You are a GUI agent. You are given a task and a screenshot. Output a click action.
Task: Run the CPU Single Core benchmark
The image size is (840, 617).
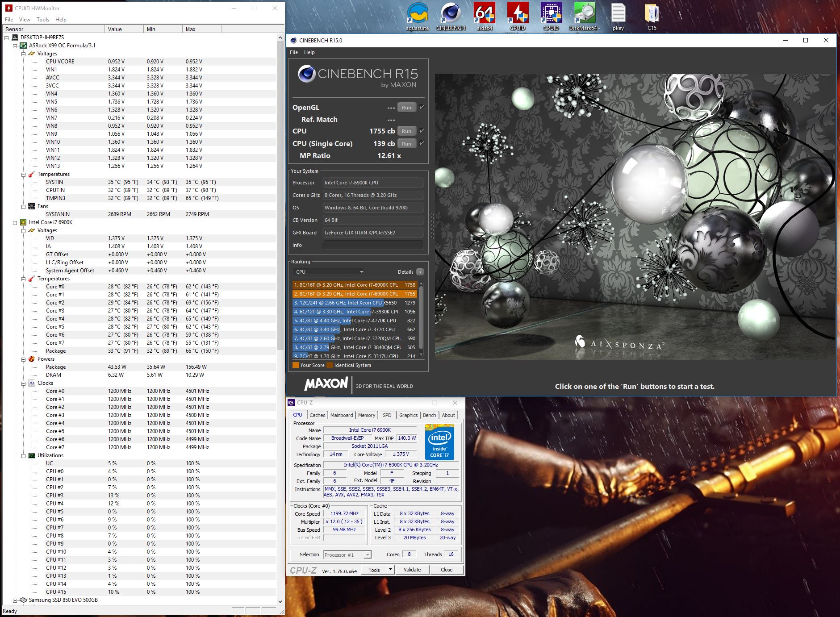point(406,143)
